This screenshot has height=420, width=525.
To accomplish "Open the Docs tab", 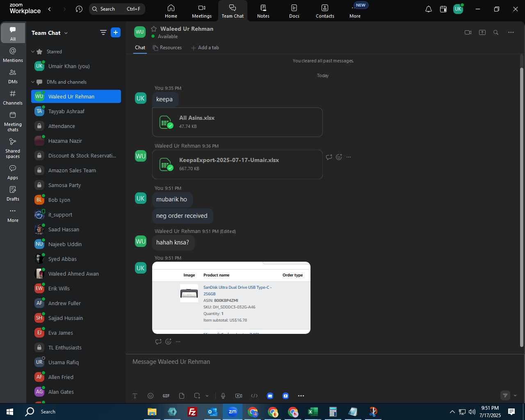I will 294,11.
